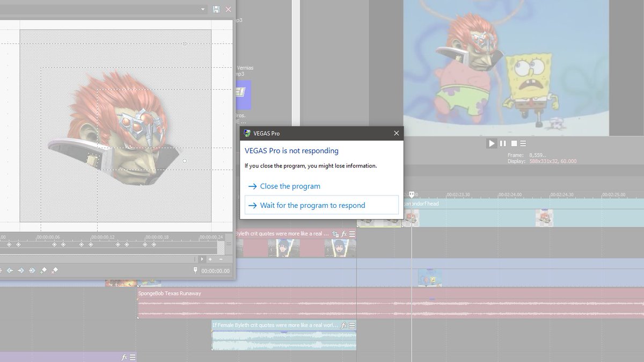This screenshot has height=362, width=644.
Task: Click the keyframe timeline scroll right arrow
Action: [x=202, y=259]
